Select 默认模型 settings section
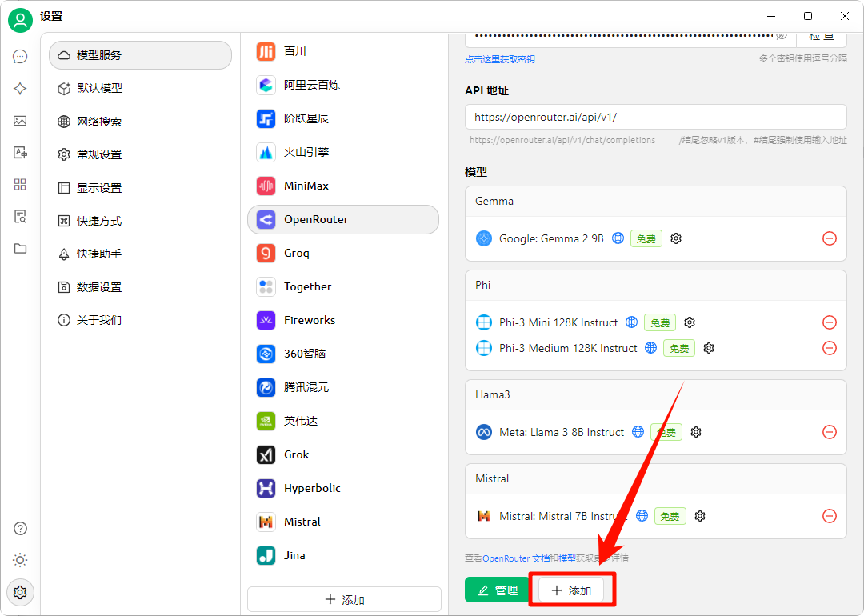The height and width of the screenshot is (616, 864). tap(141, 88)
